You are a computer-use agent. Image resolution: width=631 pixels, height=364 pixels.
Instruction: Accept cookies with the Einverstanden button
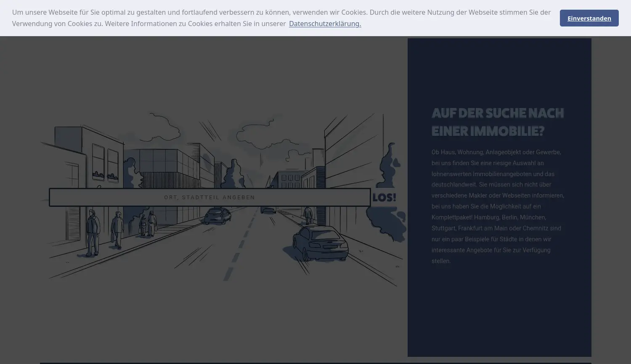[x=589, y=18]
